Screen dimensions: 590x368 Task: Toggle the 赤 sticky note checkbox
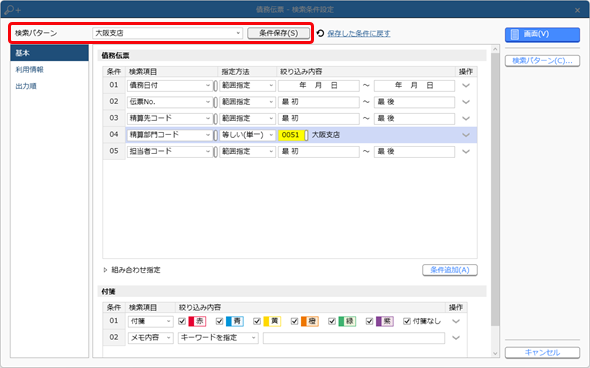coord(182,321)
